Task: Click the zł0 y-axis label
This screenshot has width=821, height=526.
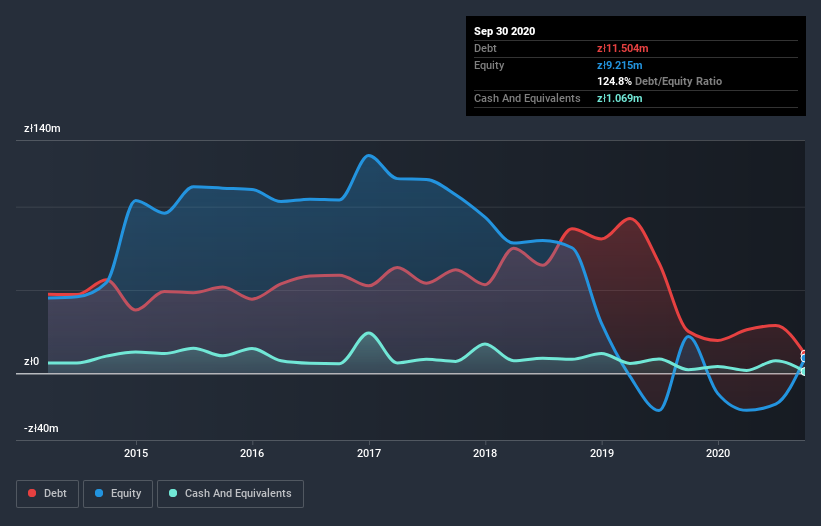Action: point(31,361)
